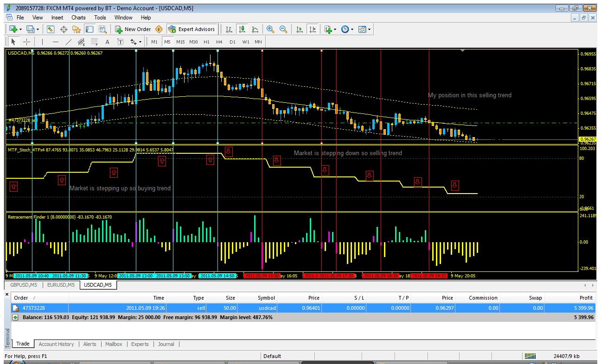Open the Journal terminal tab

click(x=166, y=344)
